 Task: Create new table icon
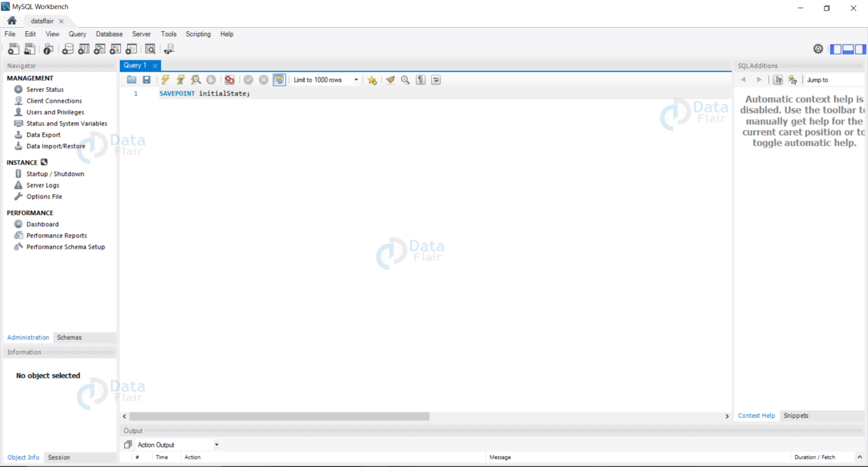84,49
